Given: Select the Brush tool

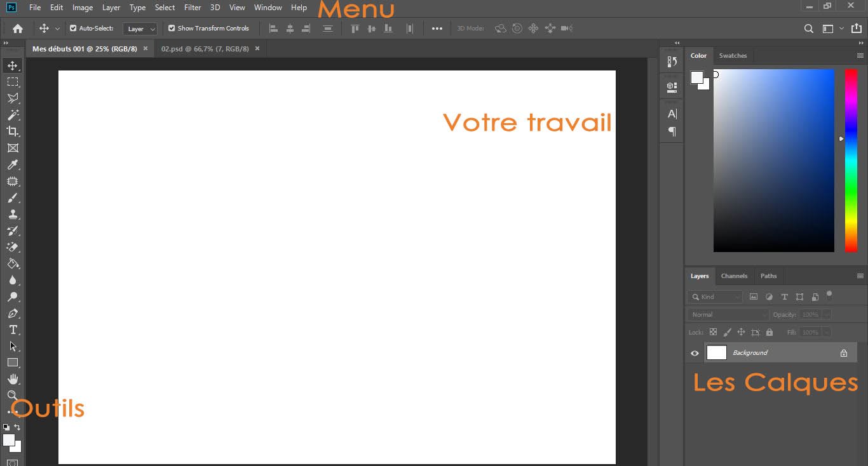Looking at the screenshot, I should click(x=13, y=198).
